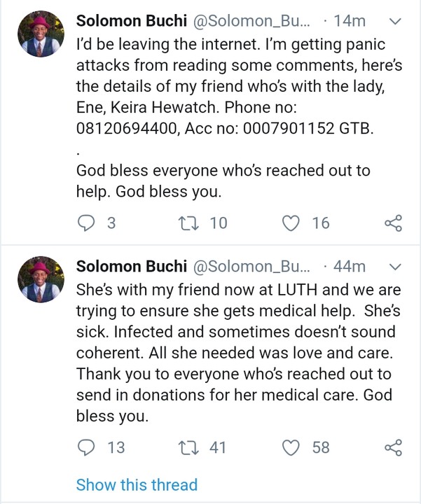421x504 pixels.
Task: Share the second tweet about LUTH
Action: 394,447
